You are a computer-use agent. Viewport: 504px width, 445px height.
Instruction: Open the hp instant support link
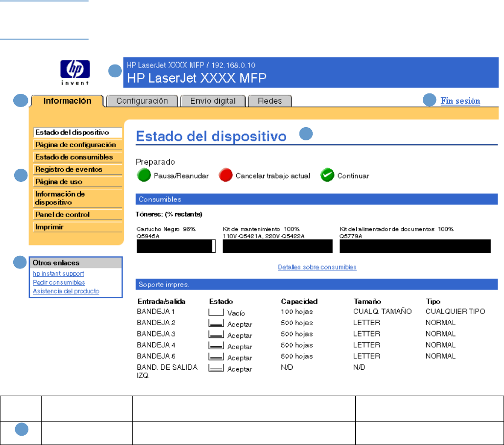[58, 273]
